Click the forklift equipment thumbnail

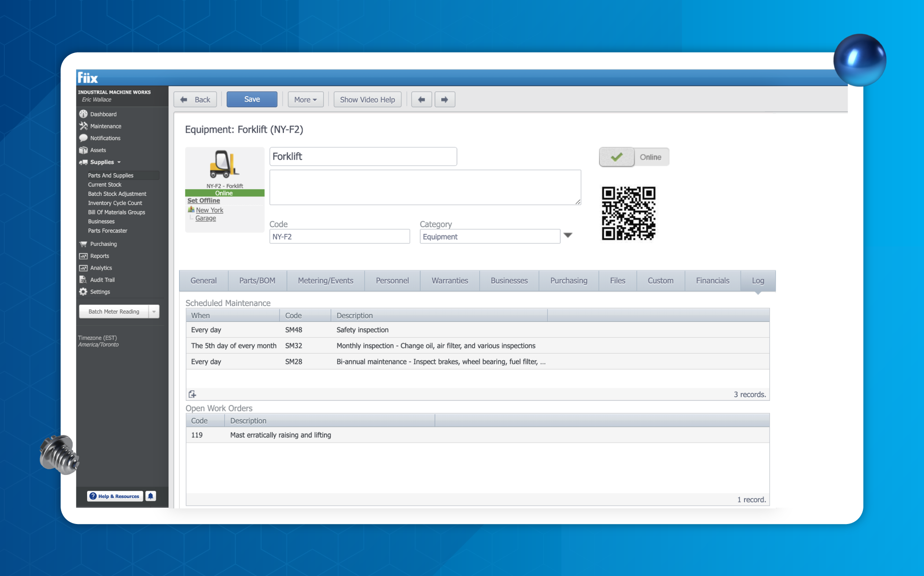[x=224, y=165]
